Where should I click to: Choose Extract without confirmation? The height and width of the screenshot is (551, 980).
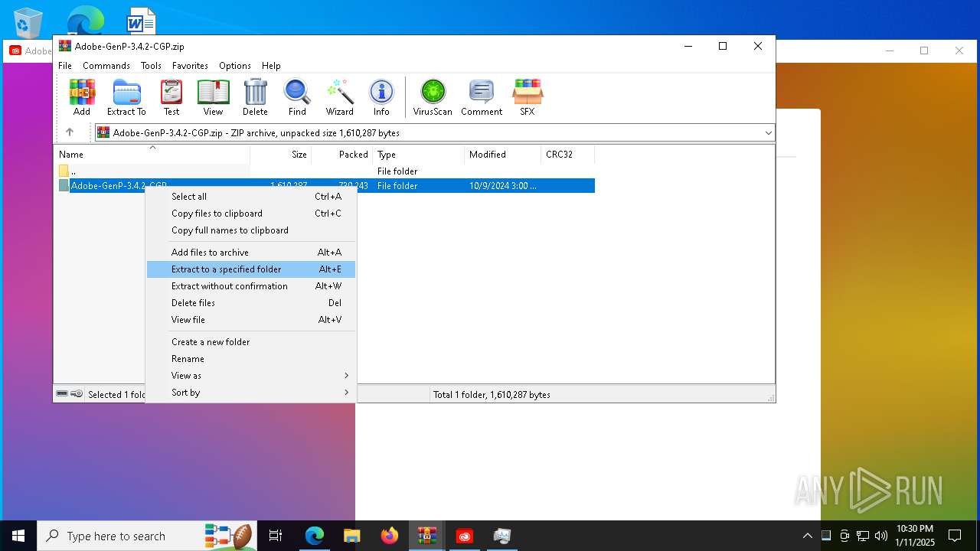pos(251,286)
